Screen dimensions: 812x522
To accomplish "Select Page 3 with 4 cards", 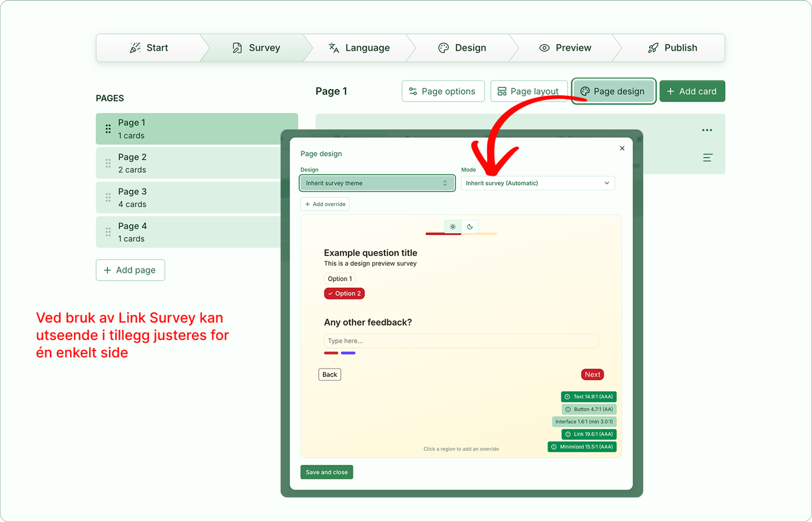I will click(188, 198).
